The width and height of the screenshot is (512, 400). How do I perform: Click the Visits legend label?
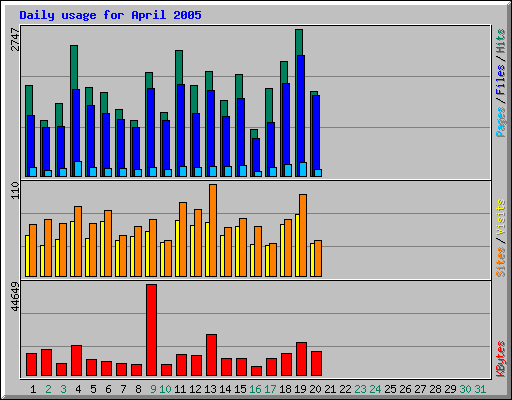coord(500,218)
